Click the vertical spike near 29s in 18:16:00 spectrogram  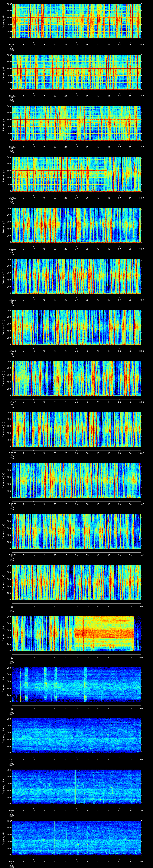pos(75,787)
